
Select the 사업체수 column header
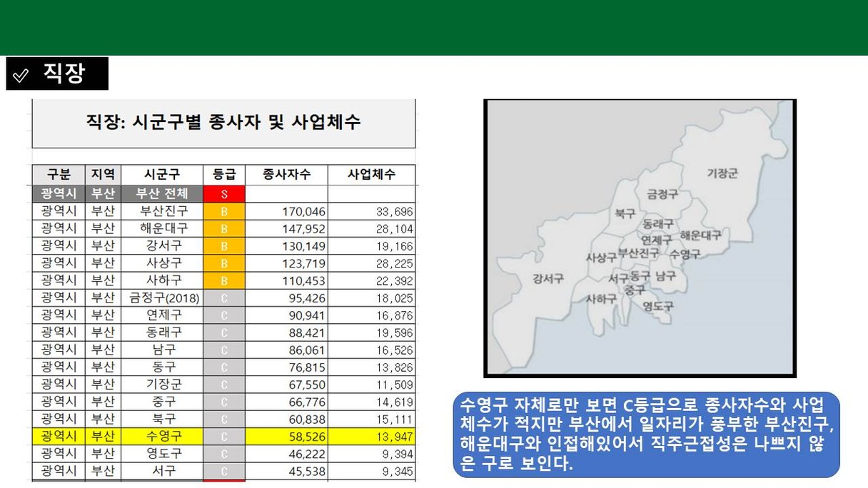(371, 175)
